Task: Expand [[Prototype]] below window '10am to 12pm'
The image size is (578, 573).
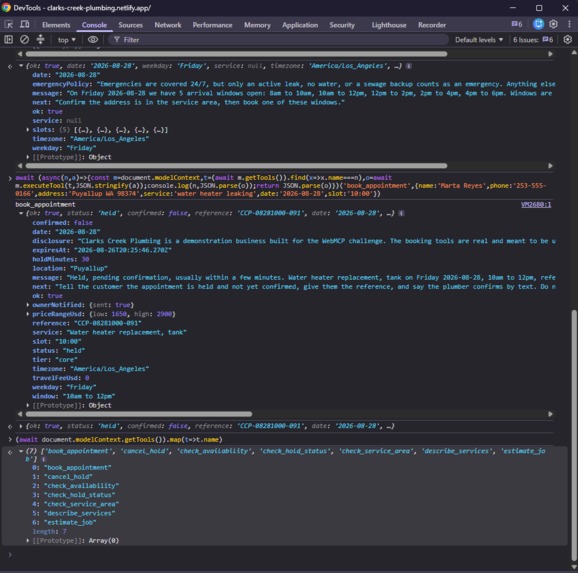Action: 28,406
